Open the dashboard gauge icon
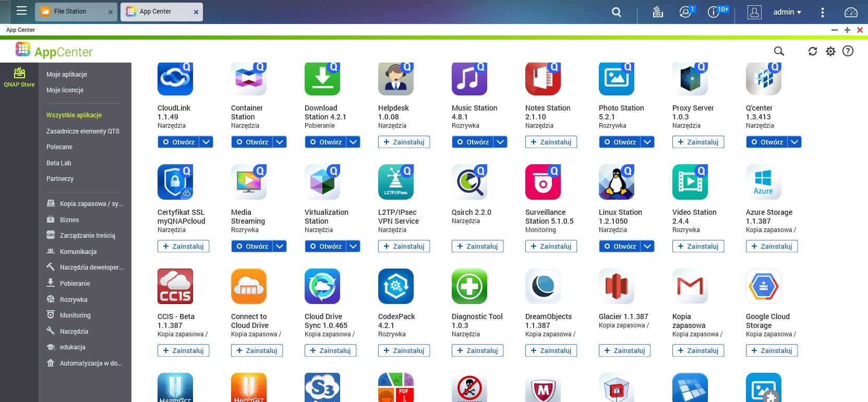This screenshot has height=402, width=868. pyautogui.click(x=851, y=12)
